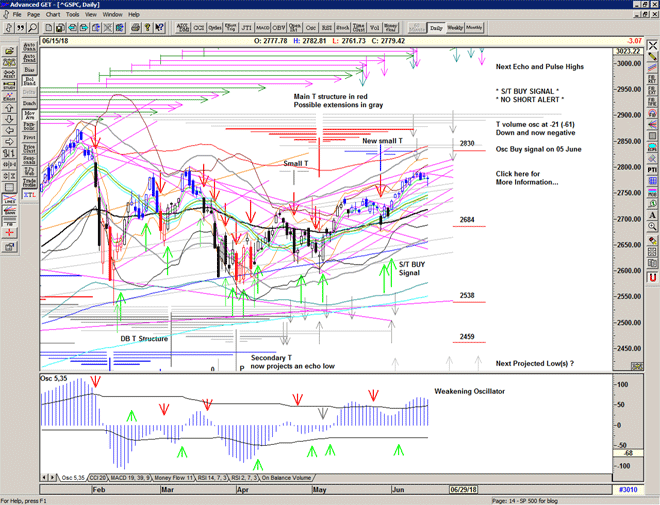The height and width of the screenshot is (505, 660).
Task: Enable the XTL indicator button
Action: (29, 200)
